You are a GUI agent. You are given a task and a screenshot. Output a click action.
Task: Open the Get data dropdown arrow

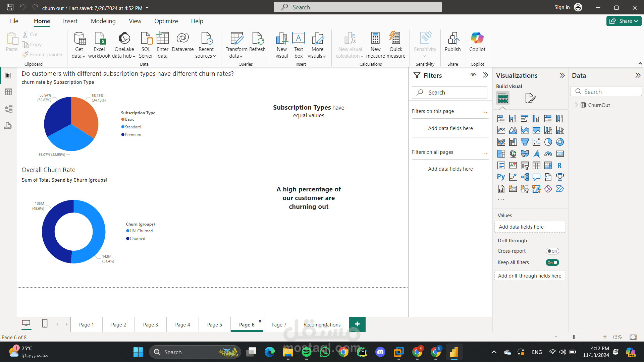83,56
